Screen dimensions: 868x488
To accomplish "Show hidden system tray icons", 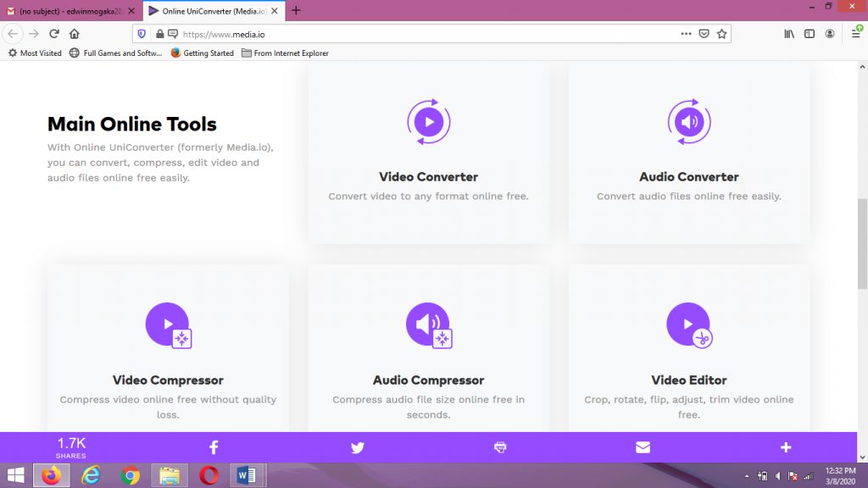I will pos(747,476).
